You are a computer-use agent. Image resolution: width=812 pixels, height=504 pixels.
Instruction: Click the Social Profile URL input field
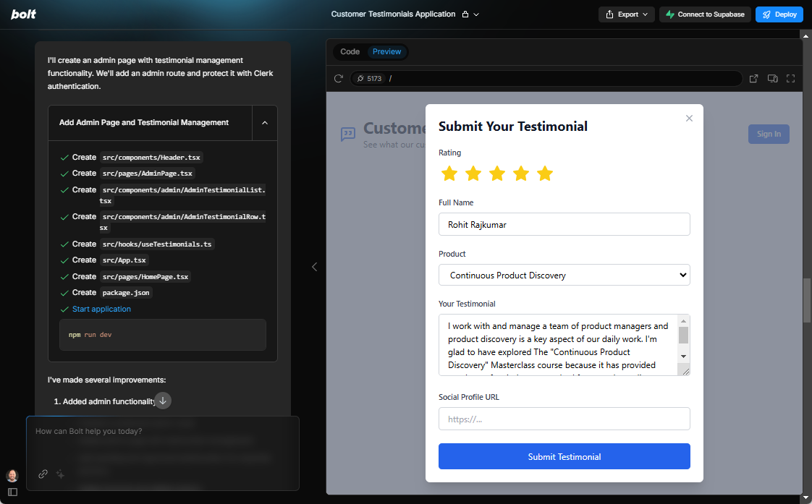pyautogui.click(x=564, y=419)
